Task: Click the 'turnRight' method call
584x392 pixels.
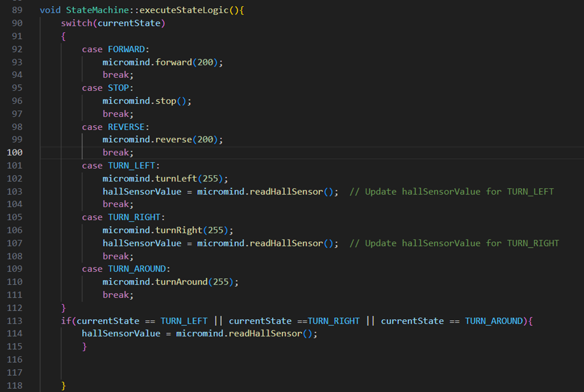Action: pyautogui.click(x=179, y=230)
